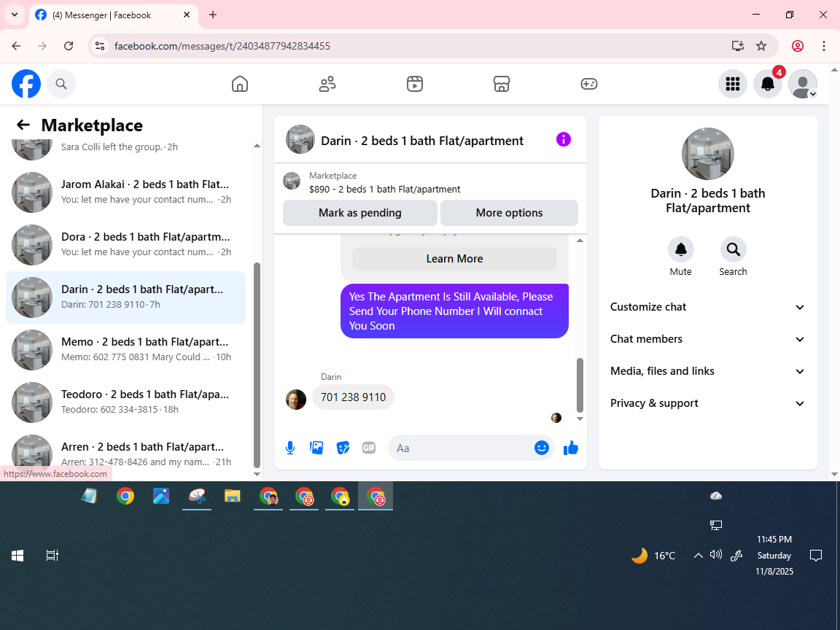Screen dimensions: 840x630
Task: Open the Facebook search magnifier
Action: click(61, 84)
